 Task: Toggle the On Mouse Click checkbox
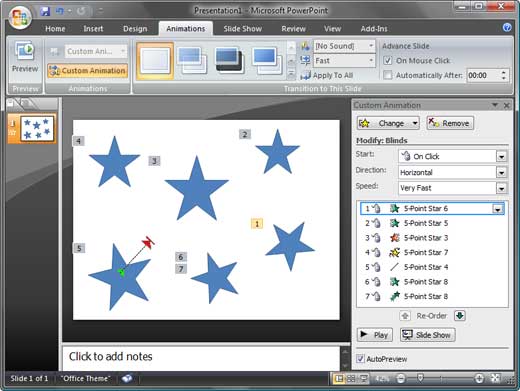coord(387,60)
